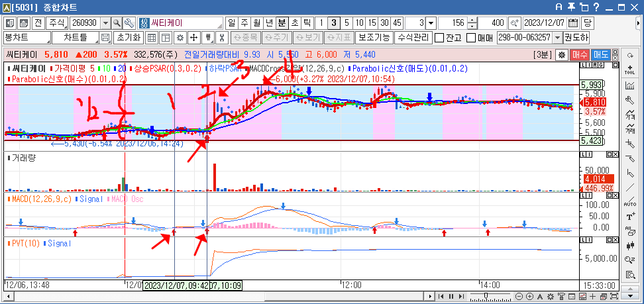The image size is (644, 304).
Task: Click the scissors icon in second toolbar
Action: 221,38
